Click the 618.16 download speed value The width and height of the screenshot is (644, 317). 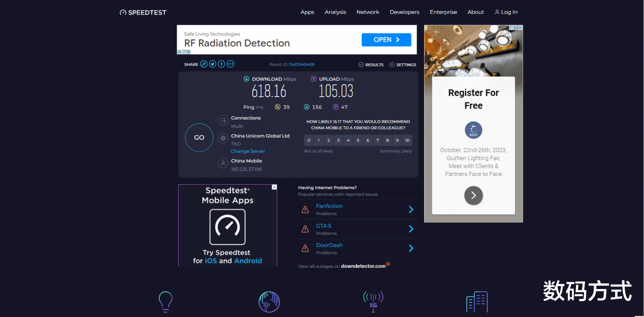269,91
